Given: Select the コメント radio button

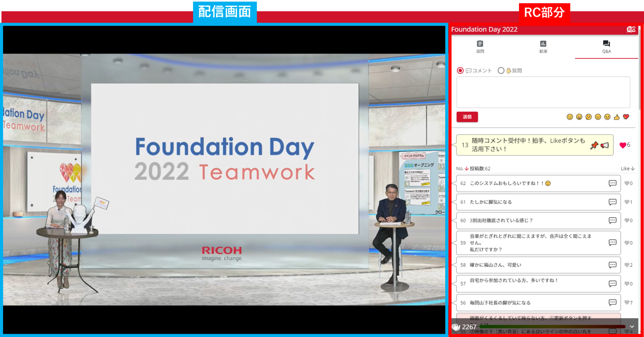Looking at the screenshot, I should [x=460, y=70].
